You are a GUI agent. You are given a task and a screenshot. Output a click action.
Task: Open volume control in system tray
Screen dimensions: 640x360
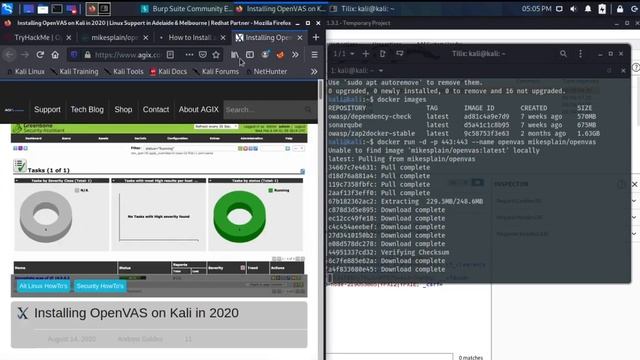point(573,9)
